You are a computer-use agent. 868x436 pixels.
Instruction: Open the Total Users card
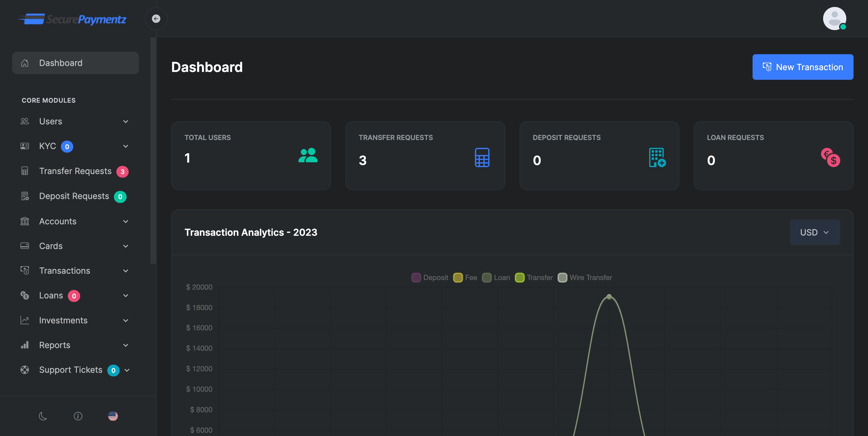click(251, 156)
